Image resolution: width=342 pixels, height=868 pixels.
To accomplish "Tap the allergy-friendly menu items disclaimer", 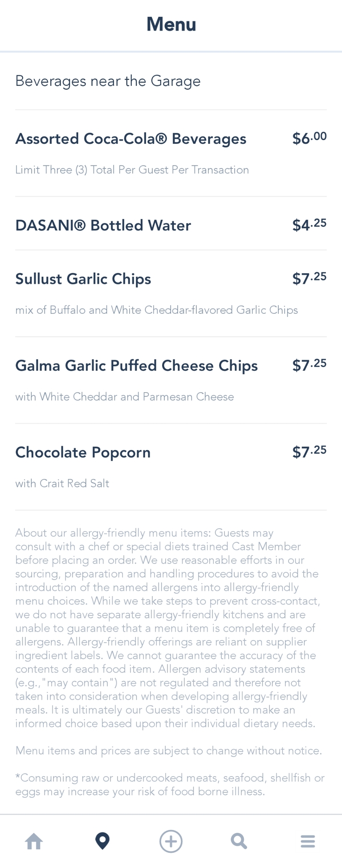I will [x=167, y=628].
